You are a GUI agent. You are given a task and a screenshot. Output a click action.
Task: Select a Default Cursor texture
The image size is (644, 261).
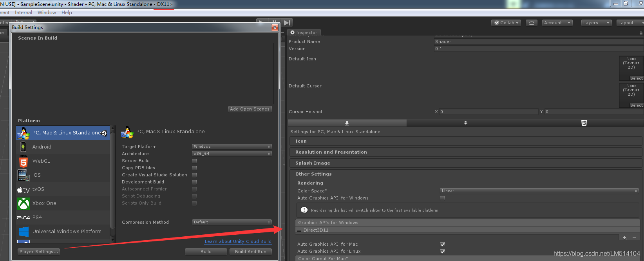(x=637, y=105)
